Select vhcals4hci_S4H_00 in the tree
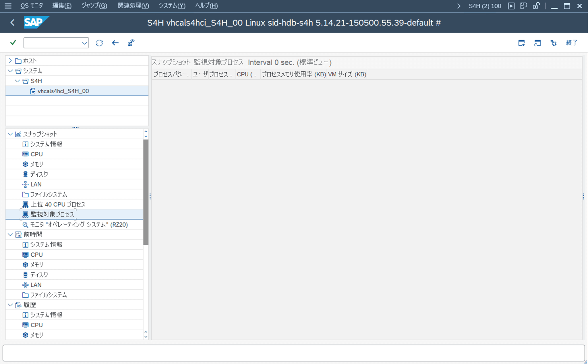Viewport: 588px width, 364px height. coord(63,91)
